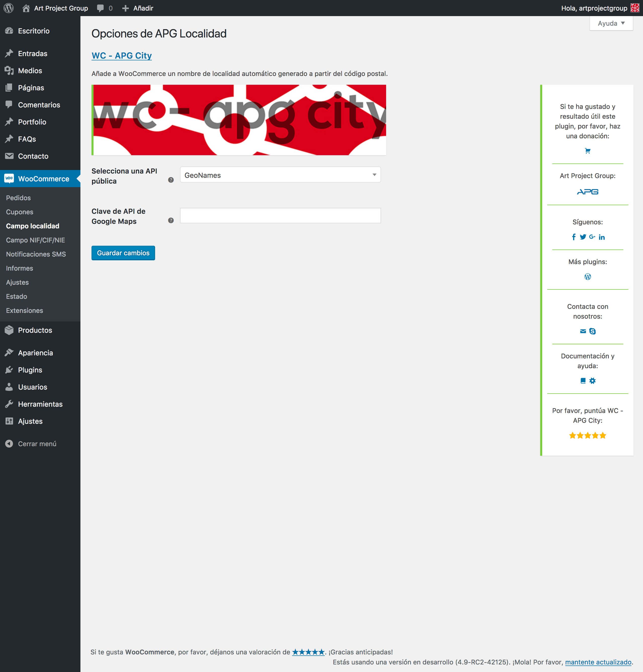
Task: Open the settings gear support icon
Action: pos(592,381)
